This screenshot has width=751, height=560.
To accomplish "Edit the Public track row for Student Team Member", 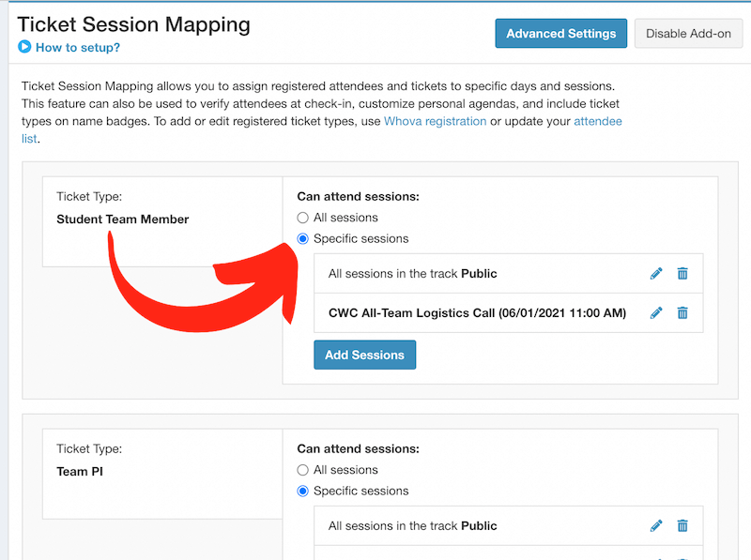I will (656, 274).
